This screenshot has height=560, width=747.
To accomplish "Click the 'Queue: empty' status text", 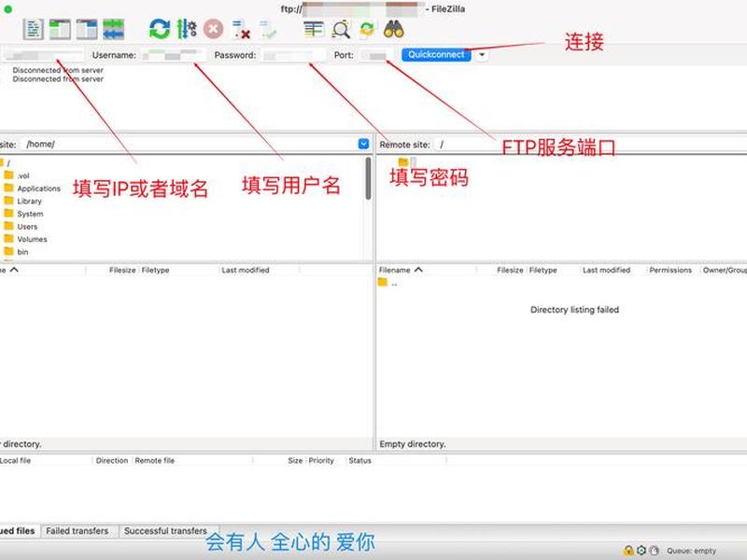I will (x=691, y=551).
